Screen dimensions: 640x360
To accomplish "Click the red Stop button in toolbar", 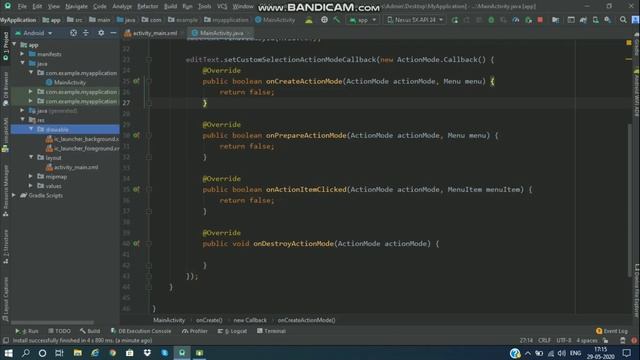I will (x=540, y=20).
